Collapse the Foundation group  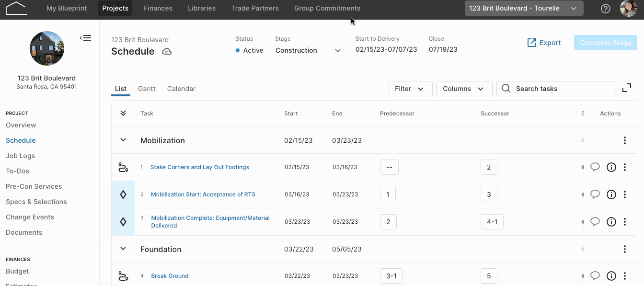[x=123, y=249]
